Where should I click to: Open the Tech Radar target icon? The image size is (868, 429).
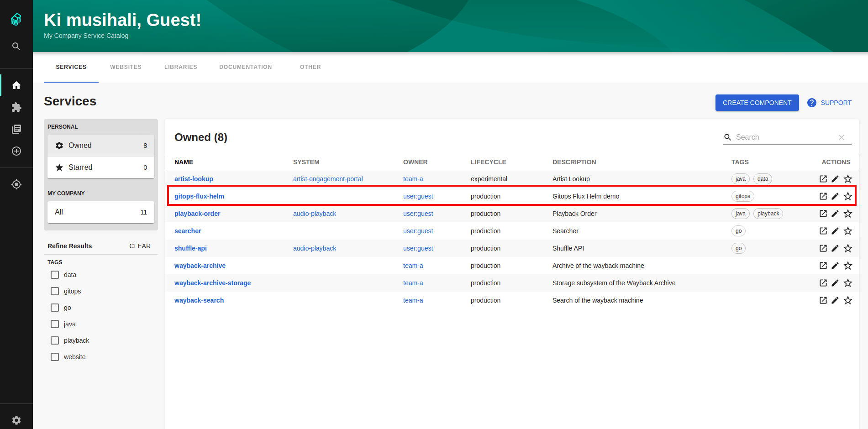(16, 184)
